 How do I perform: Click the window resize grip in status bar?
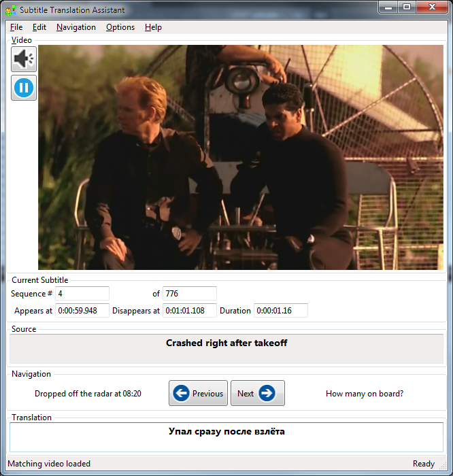(443, 466)
